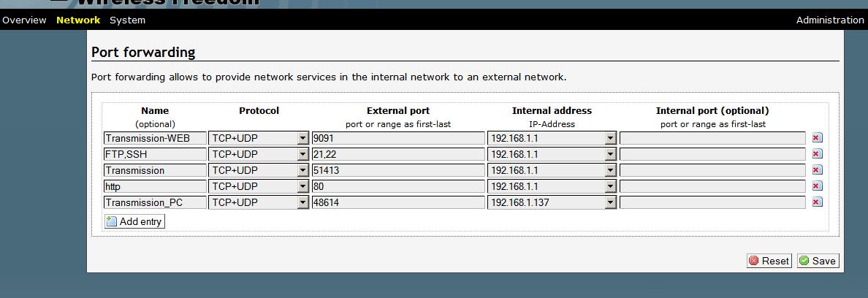Open the Network menu
The height and width of the screenshot is (298, 868).
78,20
